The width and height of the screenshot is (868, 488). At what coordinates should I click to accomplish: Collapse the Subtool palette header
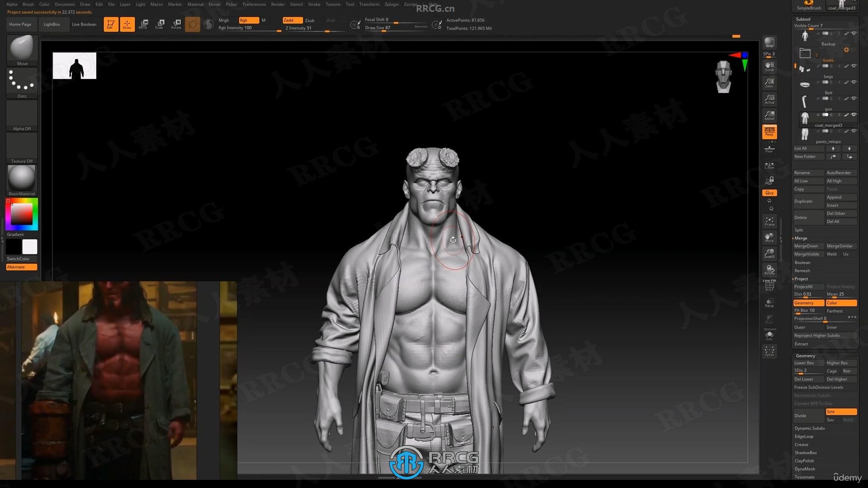pyautogui.click(x=803, y=19)
